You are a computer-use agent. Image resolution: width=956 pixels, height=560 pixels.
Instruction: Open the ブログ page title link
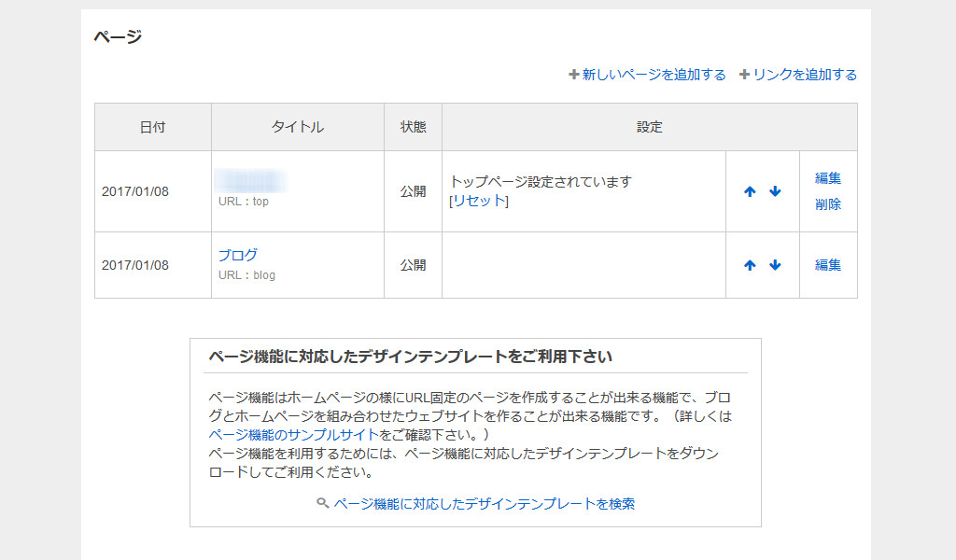coord(238,255)
